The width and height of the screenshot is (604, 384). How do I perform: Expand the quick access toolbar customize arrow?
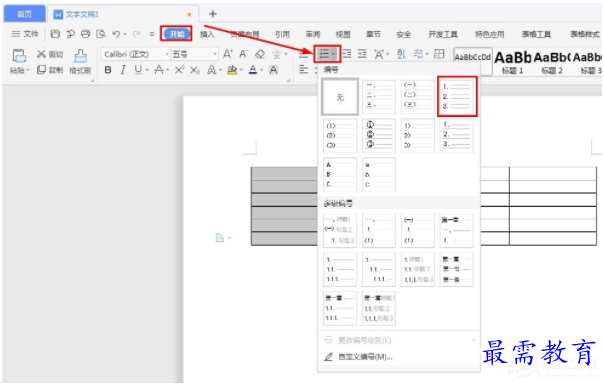[x=152, y=34]
